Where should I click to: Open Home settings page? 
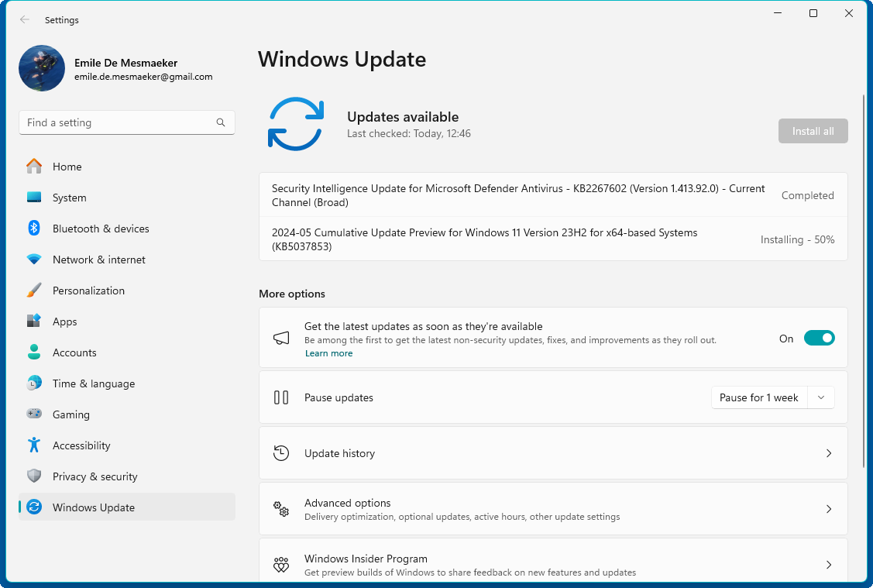(x=127, y=167)
